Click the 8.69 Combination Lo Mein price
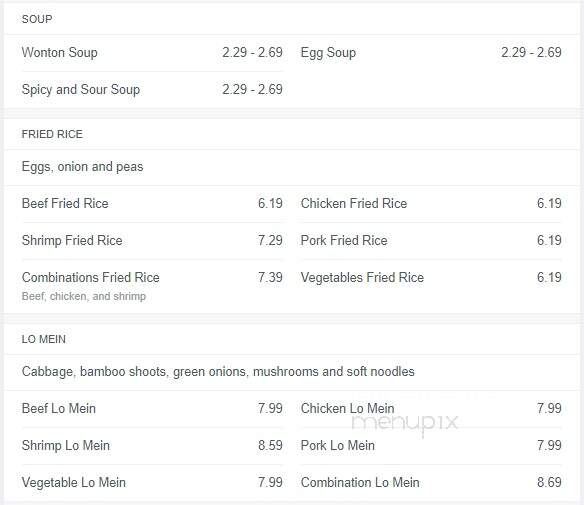Screen dimensions: 584x505 [549, 482]
